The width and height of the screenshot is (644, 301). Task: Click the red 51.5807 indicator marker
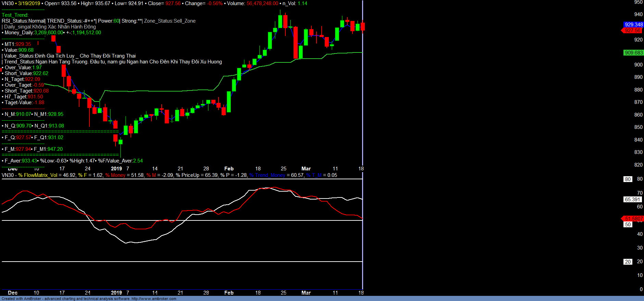pos(633,219)
